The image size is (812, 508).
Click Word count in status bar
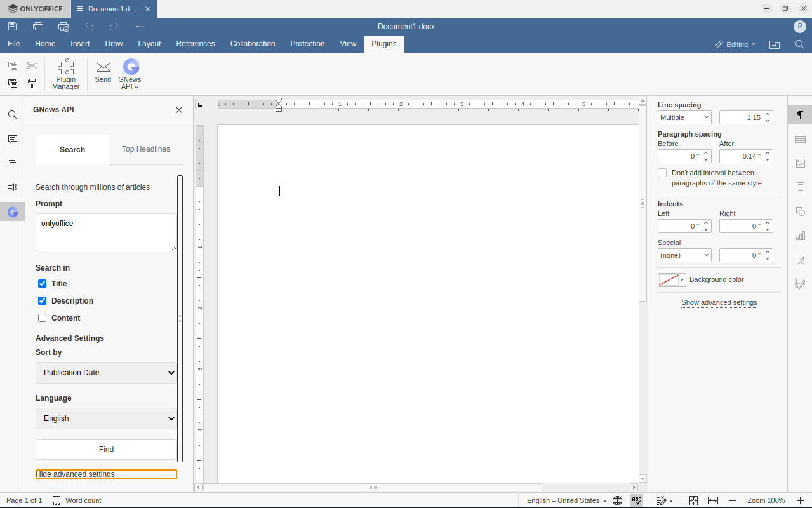(x=77, y=500)
